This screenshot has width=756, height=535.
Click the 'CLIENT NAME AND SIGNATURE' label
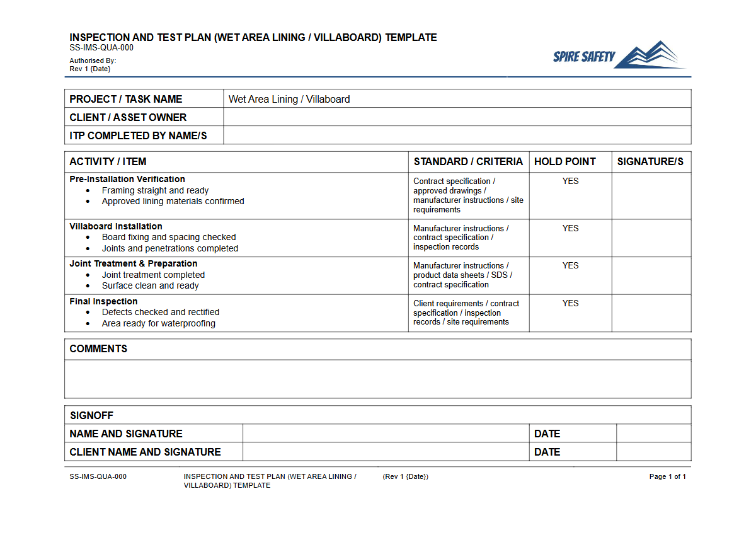tap(145, 452)
